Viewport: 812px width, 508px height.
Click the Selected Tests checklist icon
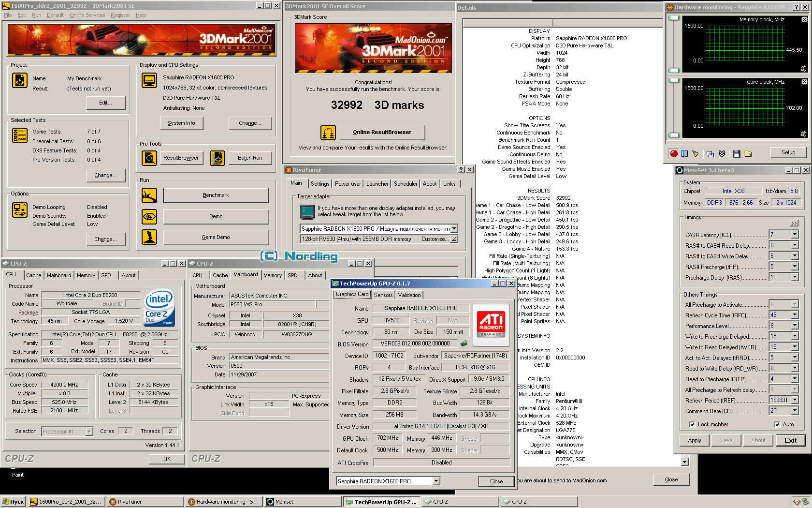point(20,135)
